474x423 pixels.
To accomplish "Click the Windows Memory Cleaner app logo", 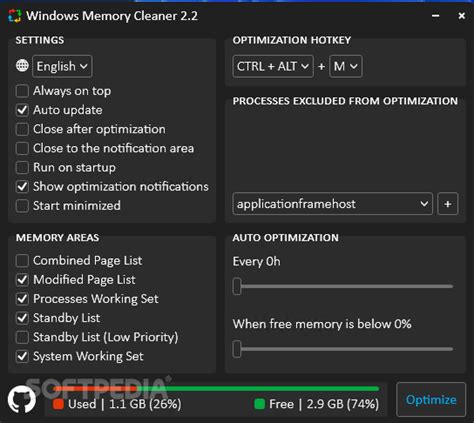I will [x=15, y=16].
